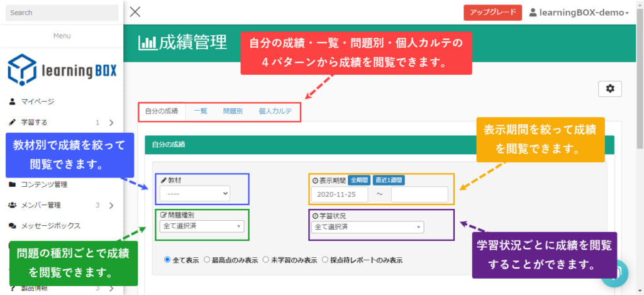
Task: Expand the 問題種別 dropdown
Action: (x=202, y=226)
